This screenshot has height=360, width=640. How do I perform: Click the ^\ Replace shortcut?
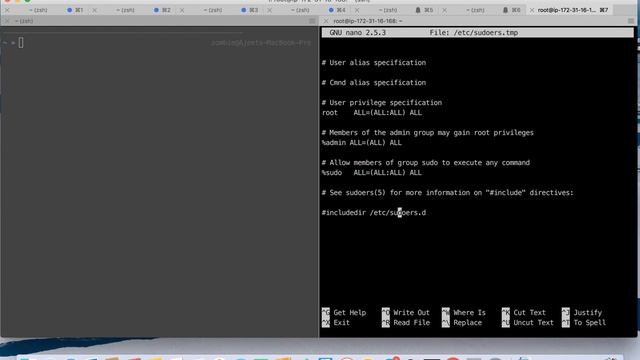[x=462, y=322]
